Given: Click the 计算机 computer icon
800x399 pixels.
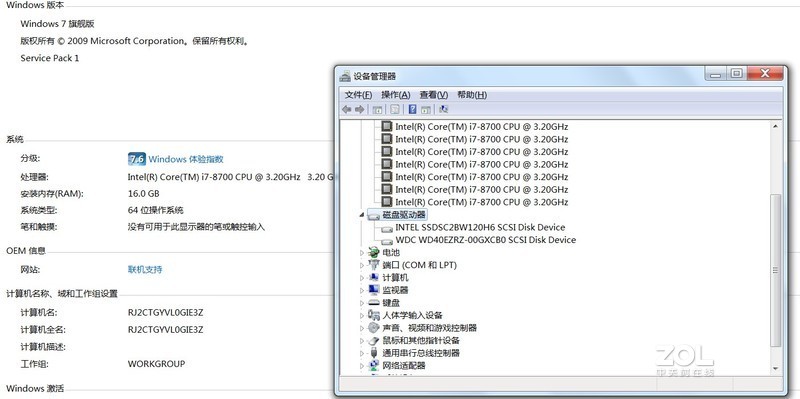Looking at the screenshot, I should click(374, 278).
